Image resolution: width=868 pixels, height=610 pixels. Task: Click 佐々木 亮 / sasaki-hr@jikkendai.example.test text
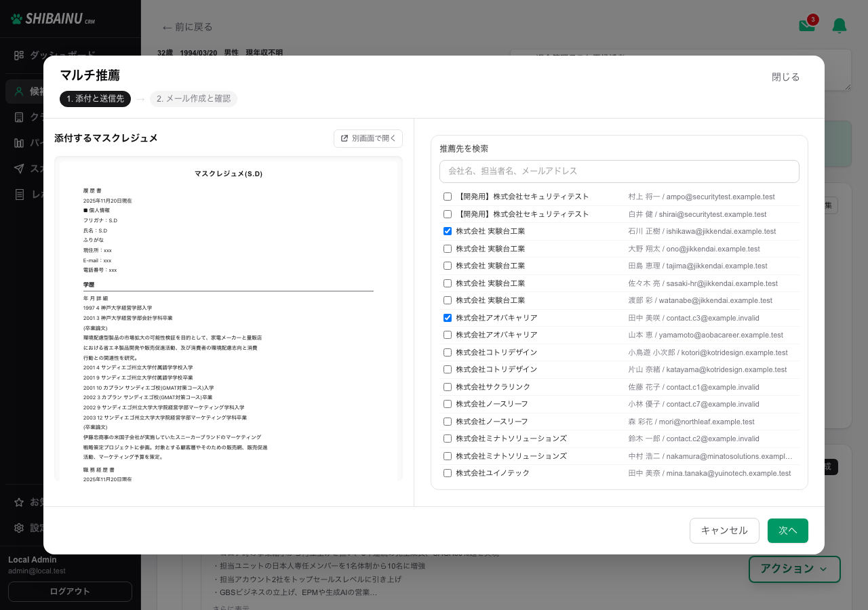(703, 283)
